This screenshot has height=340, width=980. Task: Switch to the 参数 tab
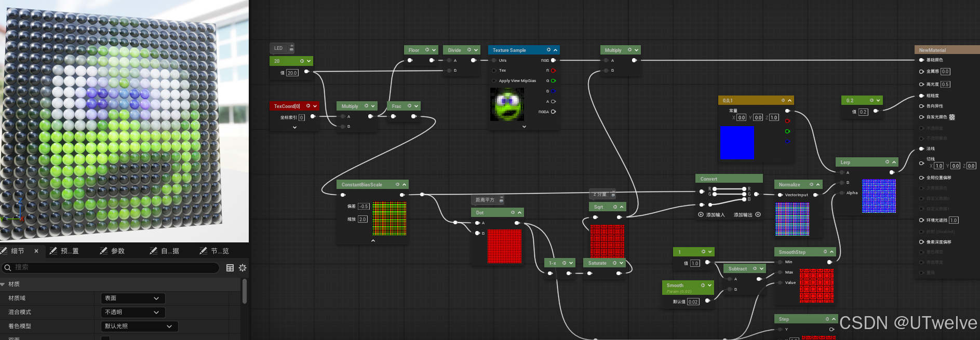point(113,251)
